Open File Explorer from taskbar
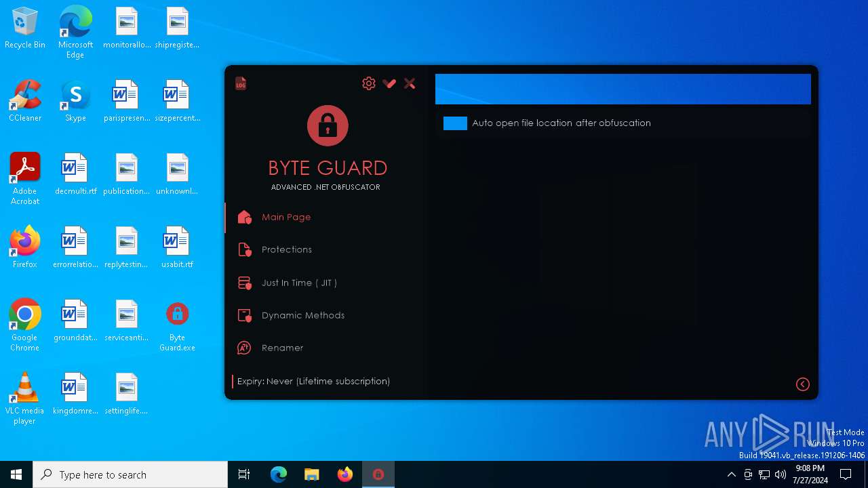This screenshot has height=488, width=868. (x=311, y=474)
